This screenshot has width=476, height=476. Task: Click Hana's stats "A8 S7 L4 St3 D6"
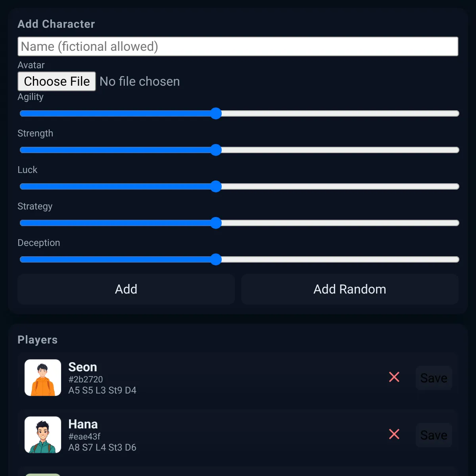[x=102, y=447]
